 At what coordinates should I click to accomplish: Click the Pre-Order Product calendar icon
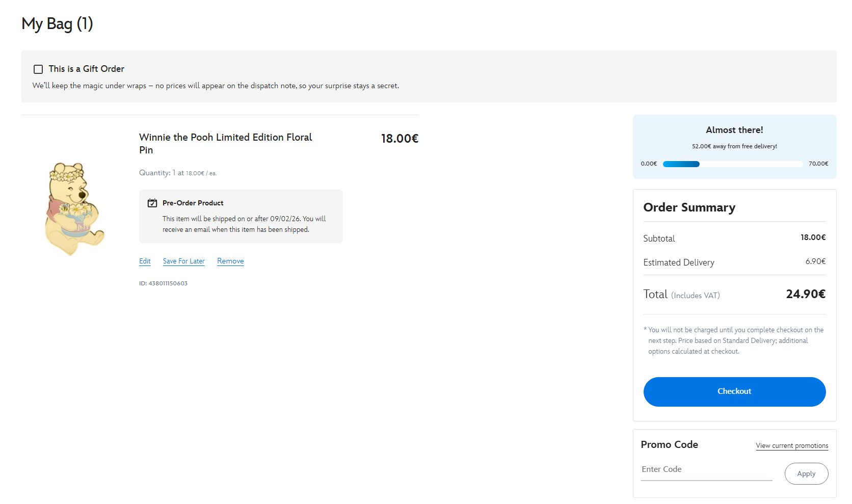coord(152,203)
